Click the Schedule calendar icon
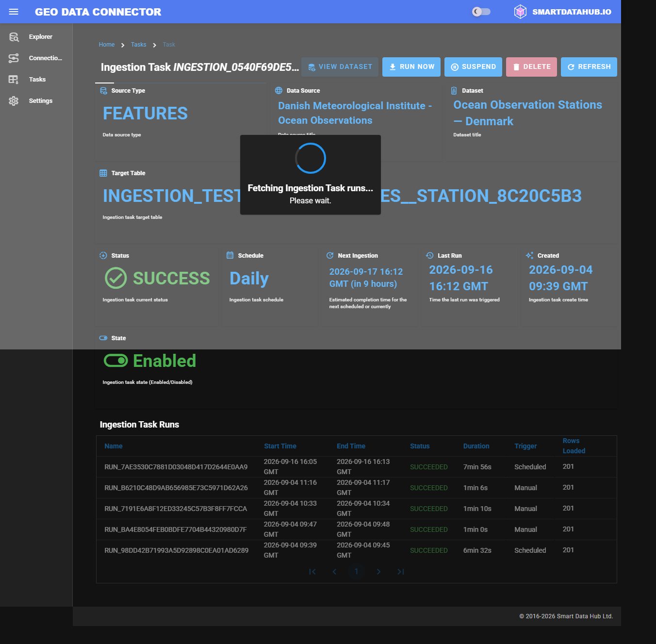656x644 pixels. pos(230,256)
